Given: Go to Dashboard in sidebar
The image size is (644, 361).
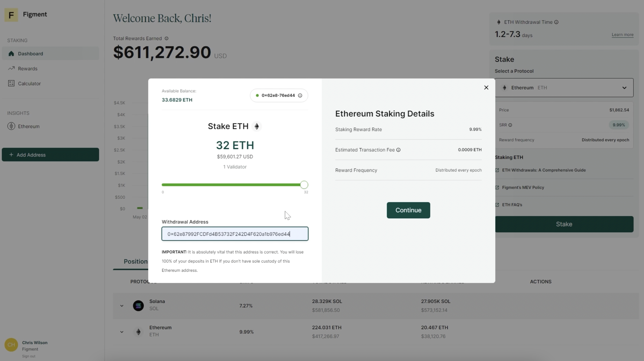Looking at the screenshot, I should (50, 53).
